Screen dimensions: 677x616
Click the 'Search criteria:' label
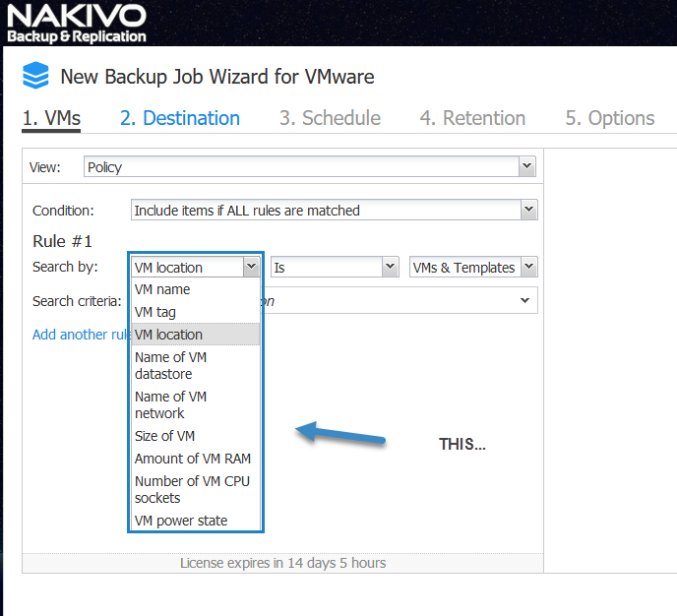(77, 301)
